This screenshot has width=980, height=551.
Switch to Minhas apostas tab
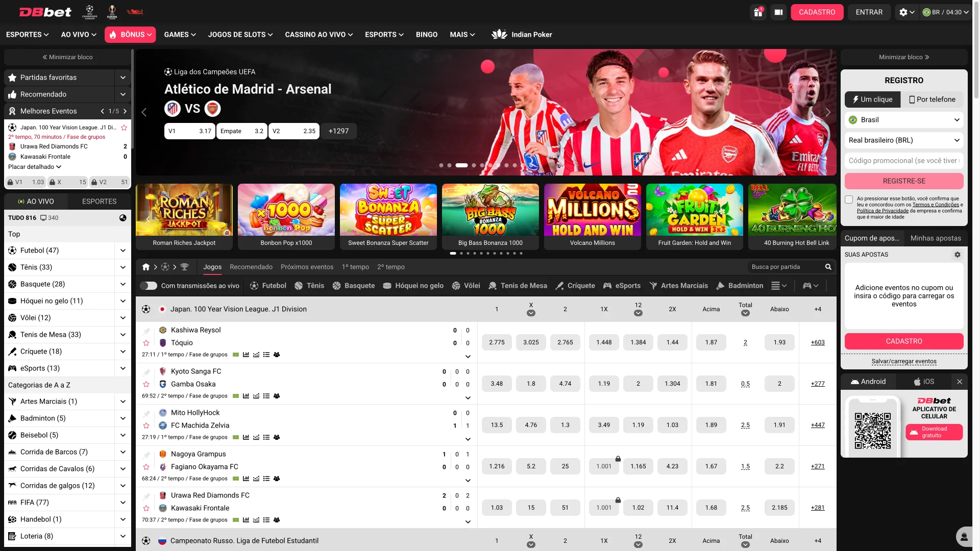(x=936, y=238)
